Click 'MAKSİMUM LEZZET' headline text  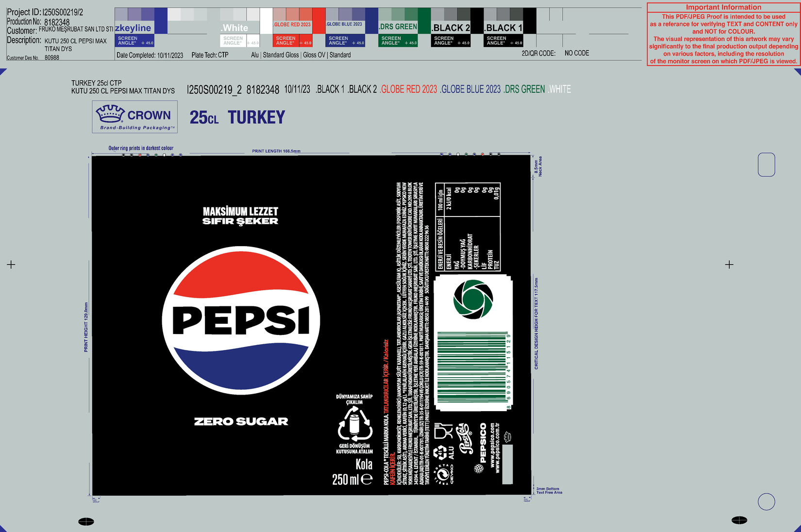pyautogui.click(x=240, y=212)
